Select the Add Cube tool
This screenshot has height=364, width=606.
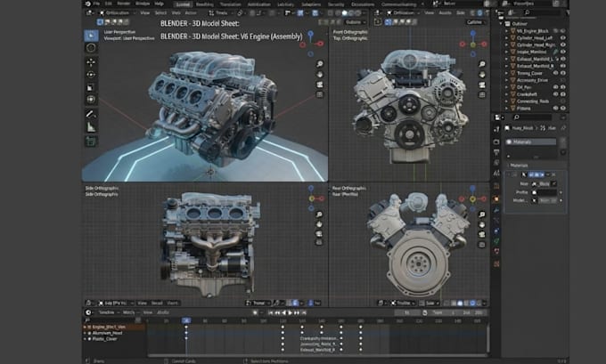tap(91, 142)
